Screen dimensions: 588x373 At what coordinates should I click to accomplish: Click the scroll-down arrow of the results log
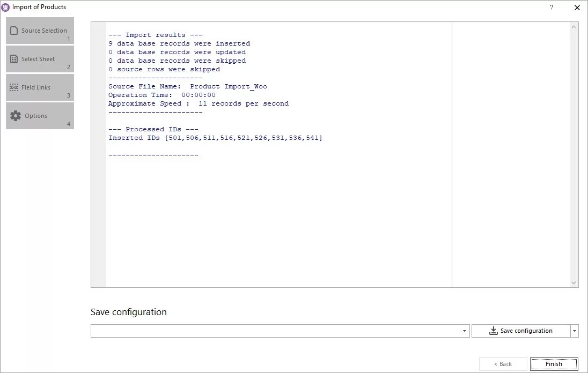(574, 282)
